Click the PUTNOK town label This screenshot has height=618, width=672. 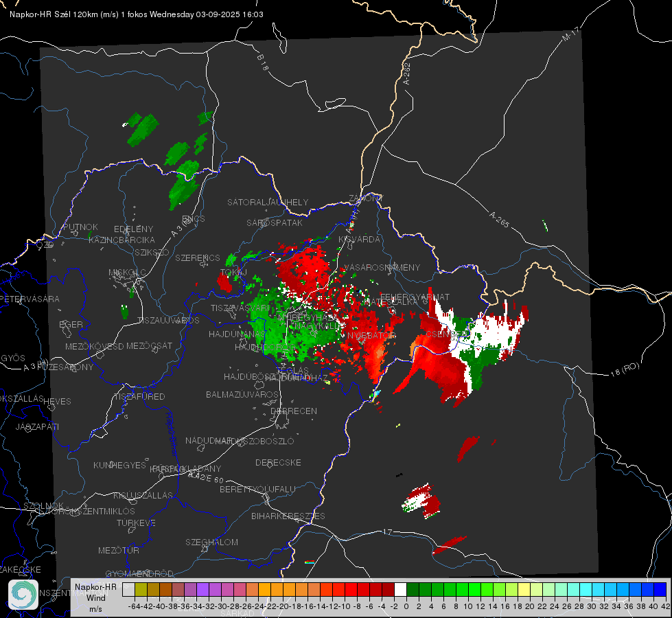pos(80,227)
